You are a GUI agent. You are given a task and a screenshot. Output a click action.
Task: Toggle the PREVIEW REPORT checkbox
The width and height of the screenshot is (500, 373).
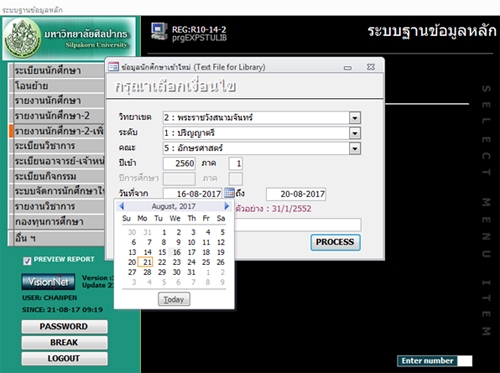tap(27, 261)
